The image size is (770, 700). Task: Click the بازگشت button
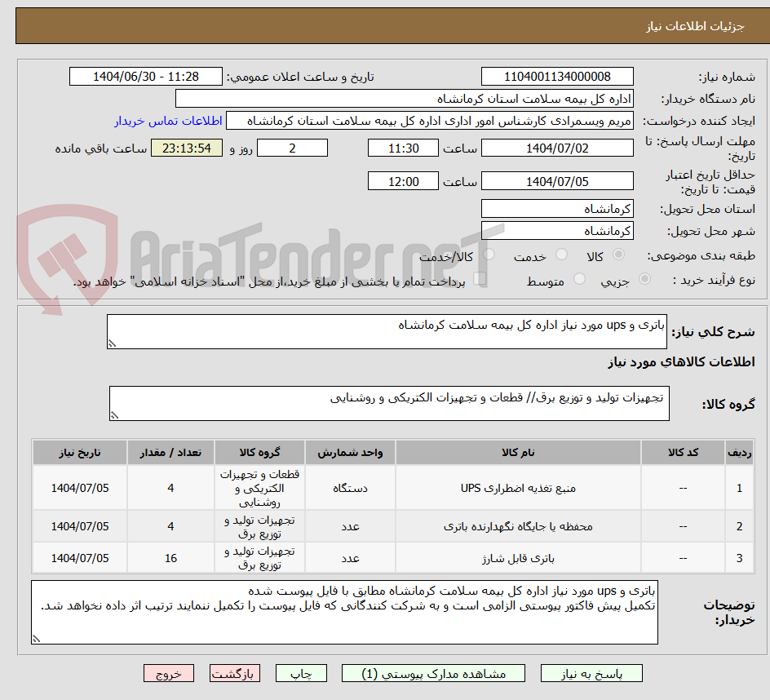click(x=235, y=673)
